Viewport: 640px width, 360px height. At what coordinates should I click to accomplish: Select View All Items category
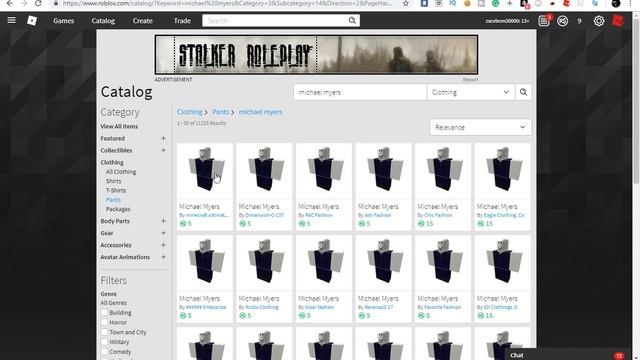tap(119, 127)
